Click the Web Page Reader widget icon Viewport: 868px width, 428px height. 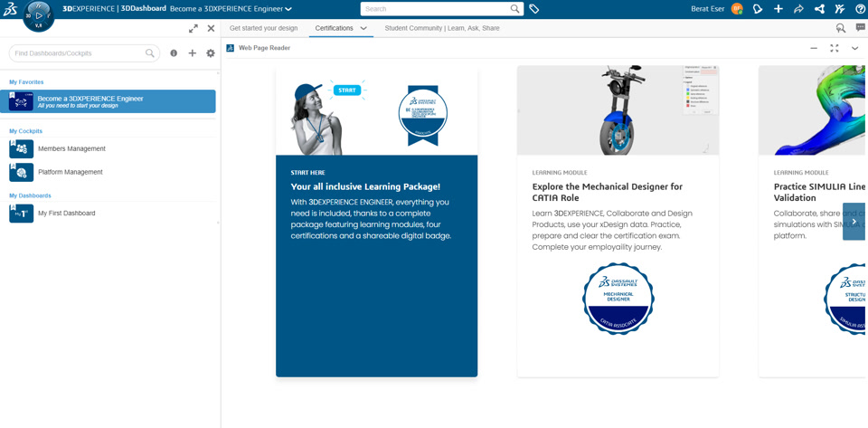(230, 48)
